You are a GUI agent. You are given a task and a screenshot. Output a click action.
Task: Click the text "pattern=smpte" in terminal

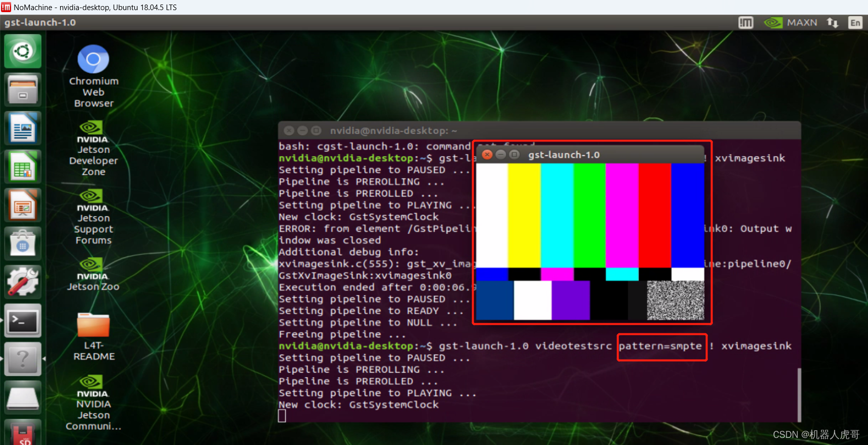tap(660, 346)
